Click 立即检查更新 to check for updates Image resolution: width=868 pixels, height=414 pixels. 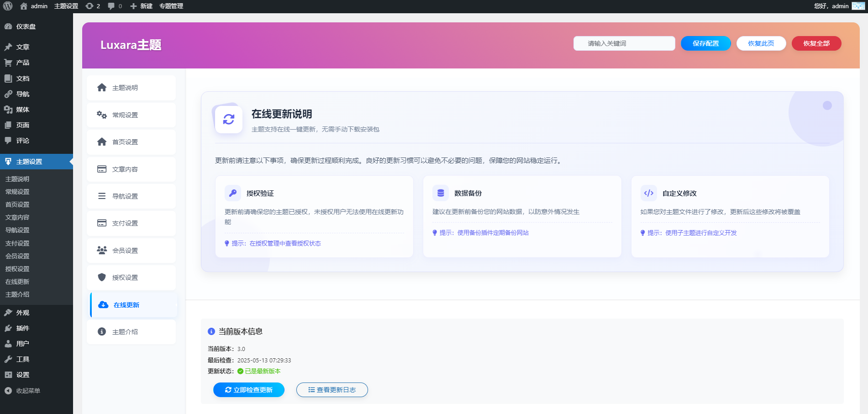[x=248, y=390]
